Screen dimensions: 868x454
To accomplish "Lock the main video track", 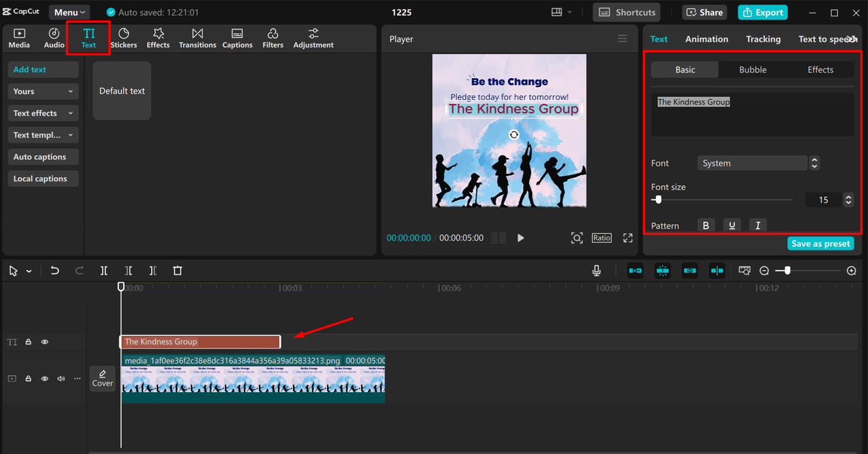I will (28, 379).
